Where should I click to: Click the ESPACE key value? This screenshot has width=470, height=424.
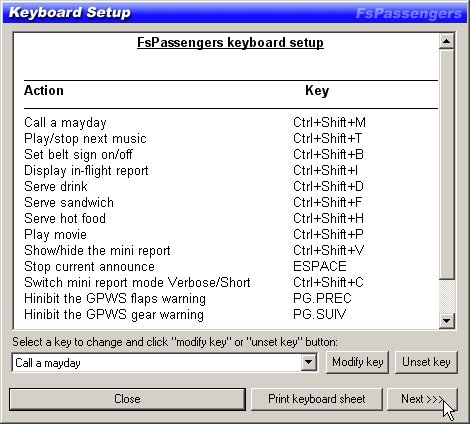(x=320, y=266)
